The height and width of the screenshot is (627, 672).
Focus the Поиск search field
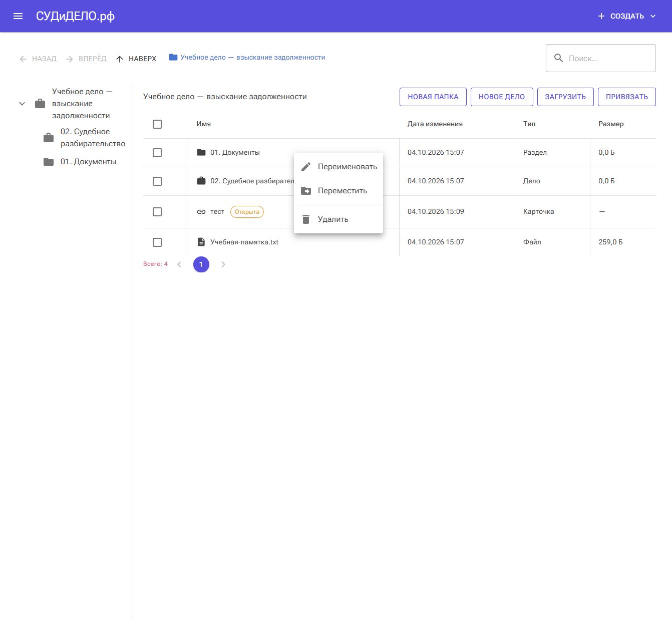(601, 58)
